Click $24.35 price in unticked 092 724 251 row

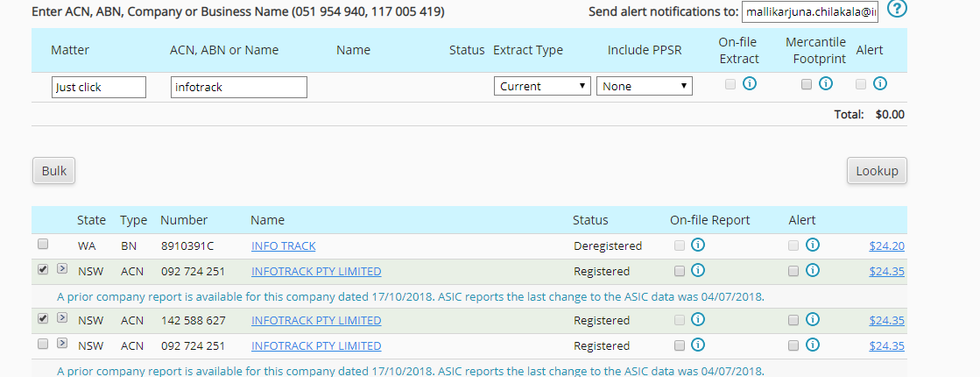(886, 345)
